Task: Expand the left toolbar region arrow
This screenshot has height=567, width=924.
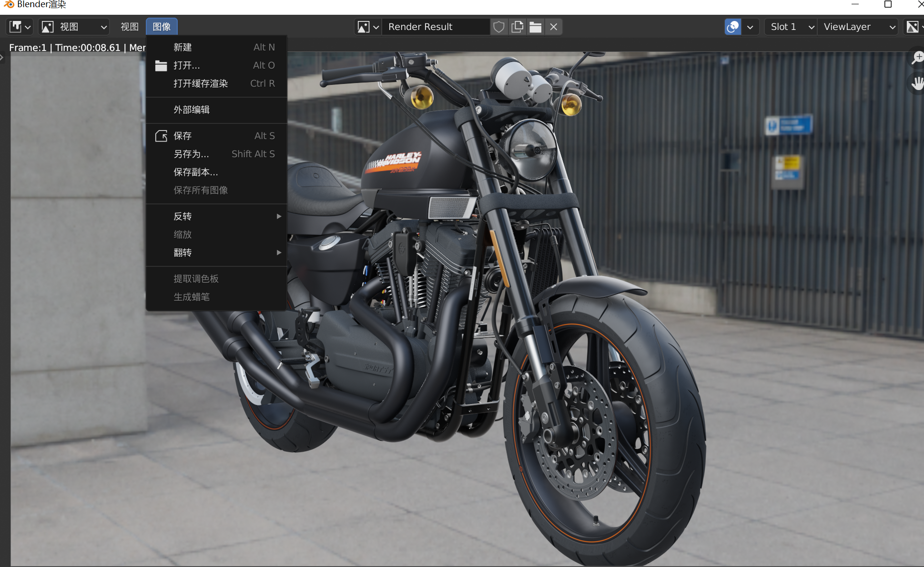Action: pyautogui.click(x=2, y=58)
